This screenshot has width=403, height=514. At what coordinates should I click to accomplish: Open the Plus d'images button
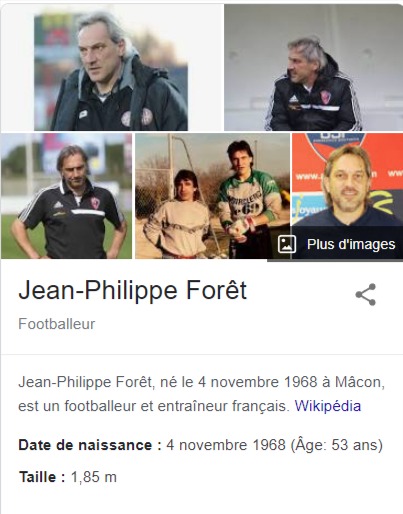click(336, 244)
